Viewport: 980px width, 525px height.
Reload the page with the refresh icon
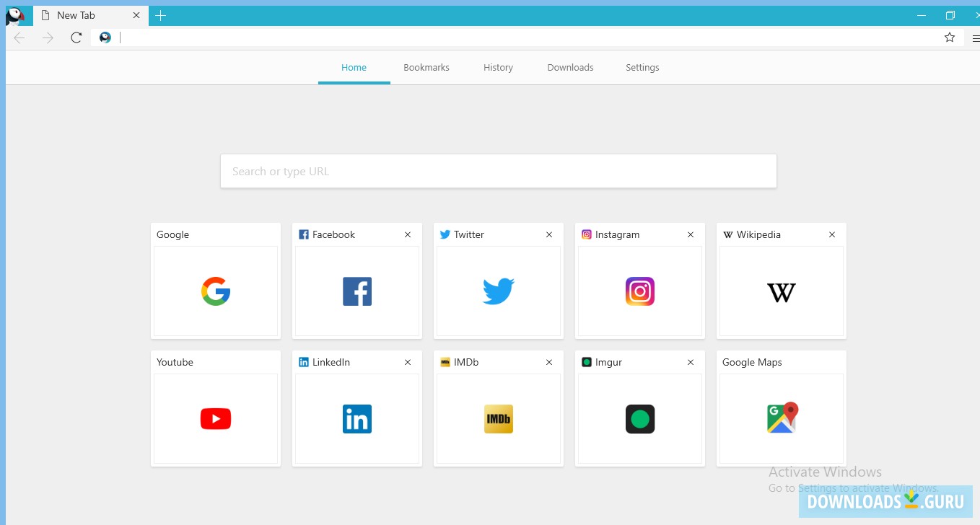(76, 37)
